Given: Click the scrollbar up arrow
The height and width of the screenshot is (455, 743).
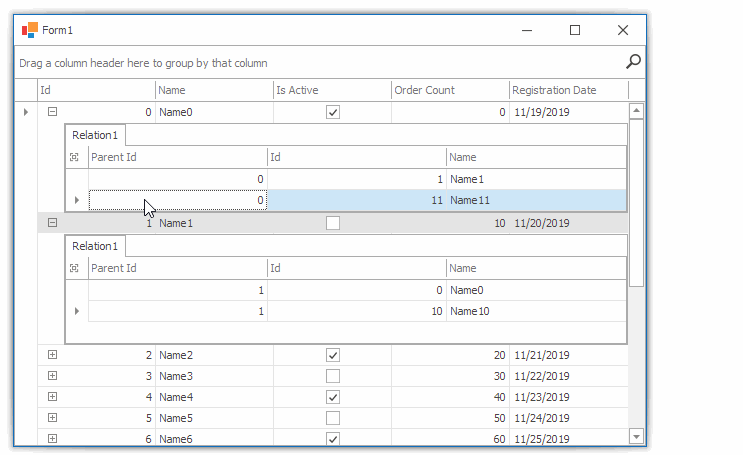Looking at the screenshot, I should 636,111.
